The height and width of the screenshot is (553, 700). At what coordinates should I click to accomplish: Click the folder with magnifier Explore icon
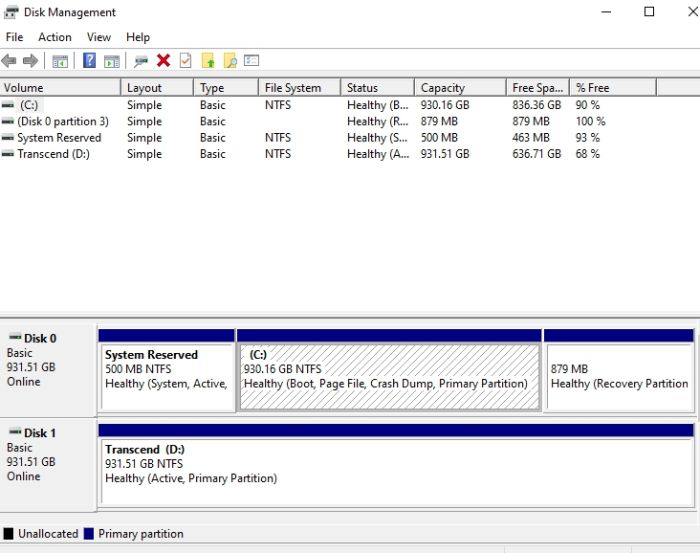tap(230, 60)
